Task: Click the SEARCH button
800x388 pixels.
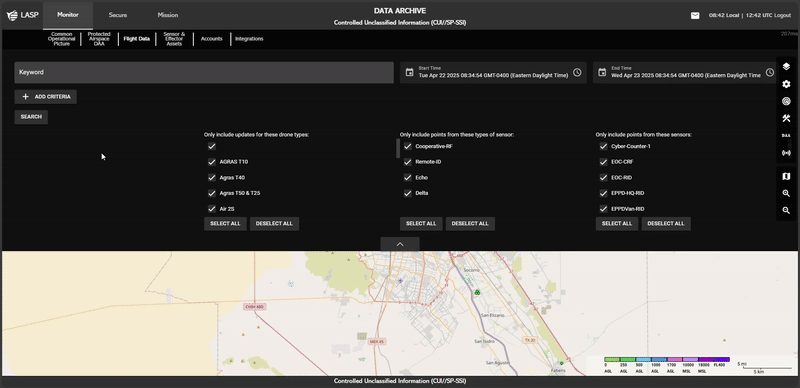Action: 31,117
